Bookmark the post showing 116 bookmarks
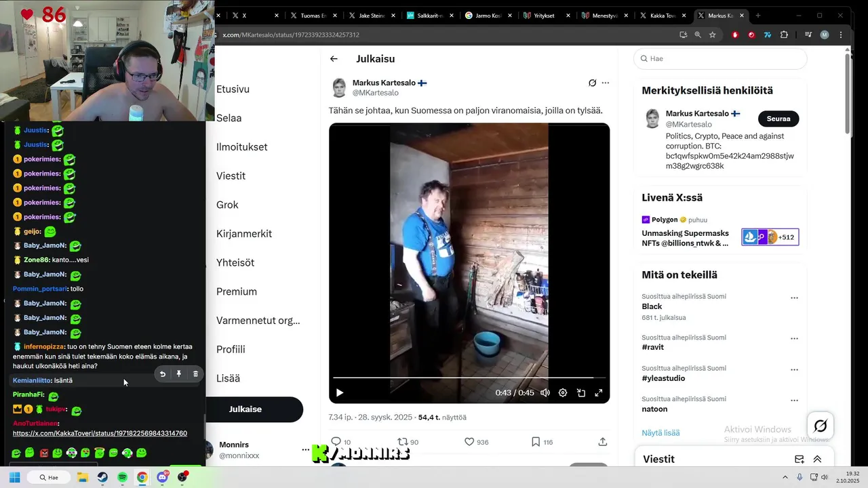Screen dimensions: 868x488 point(536,442)
